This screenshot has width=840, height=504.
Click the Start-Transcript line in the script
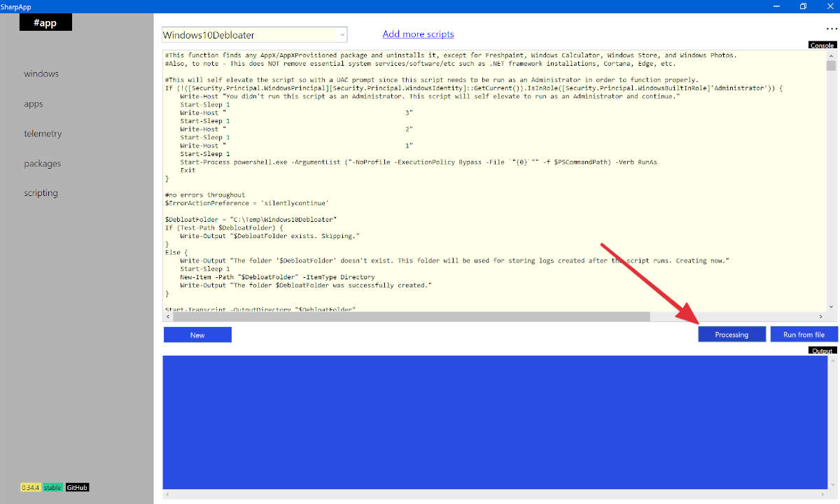click(261, 309)
